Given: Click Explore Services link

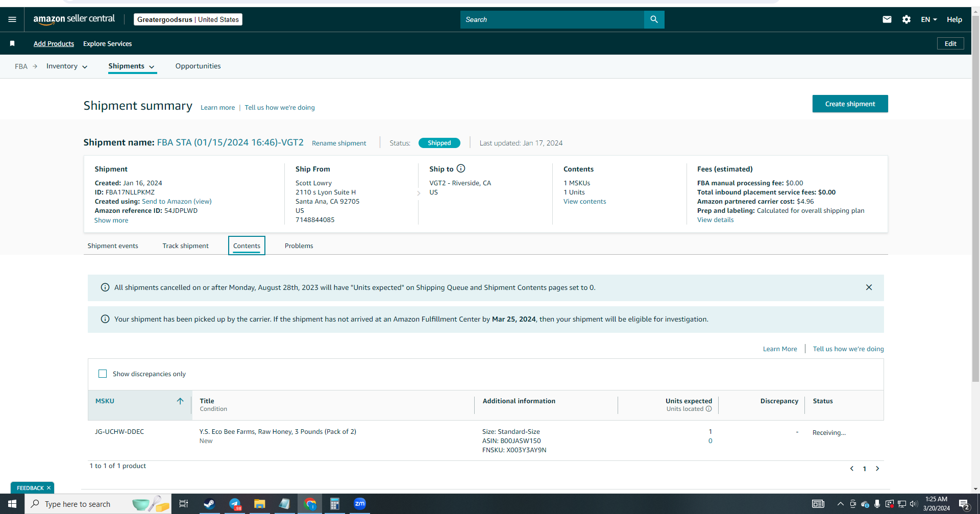Looking at the screenshot, I should click(x=107, y=43).
